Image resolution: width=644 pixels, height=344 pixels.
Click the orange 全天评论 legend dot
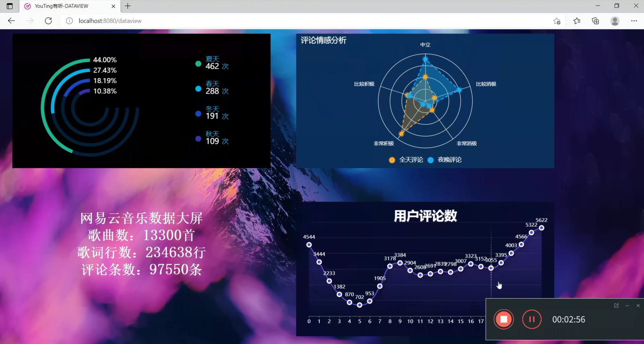click(x=392, y=160)
